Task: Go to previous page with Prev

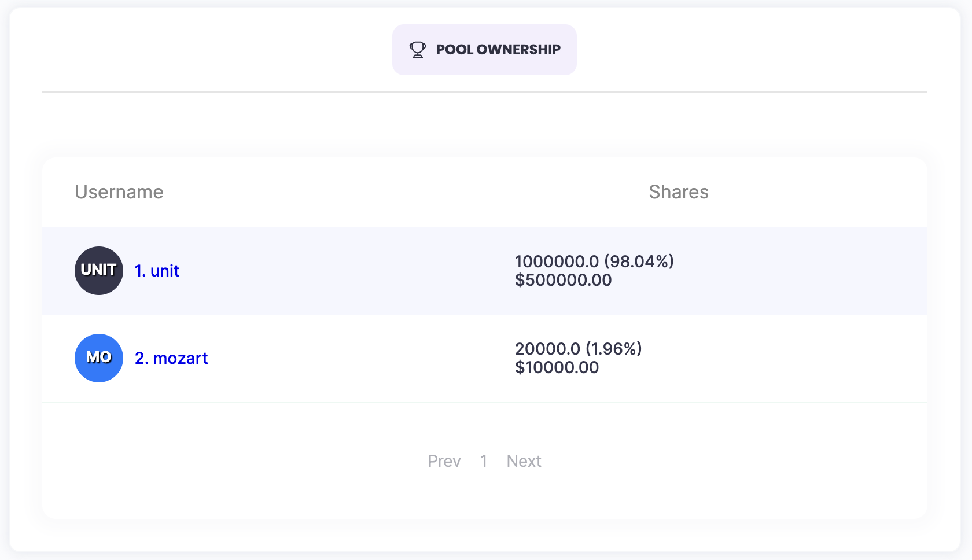Action: pos(444,461)
